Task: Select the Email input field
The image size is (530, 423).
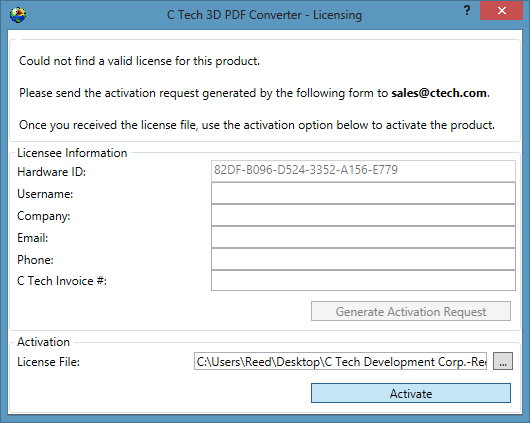Action: pos(363,237)
